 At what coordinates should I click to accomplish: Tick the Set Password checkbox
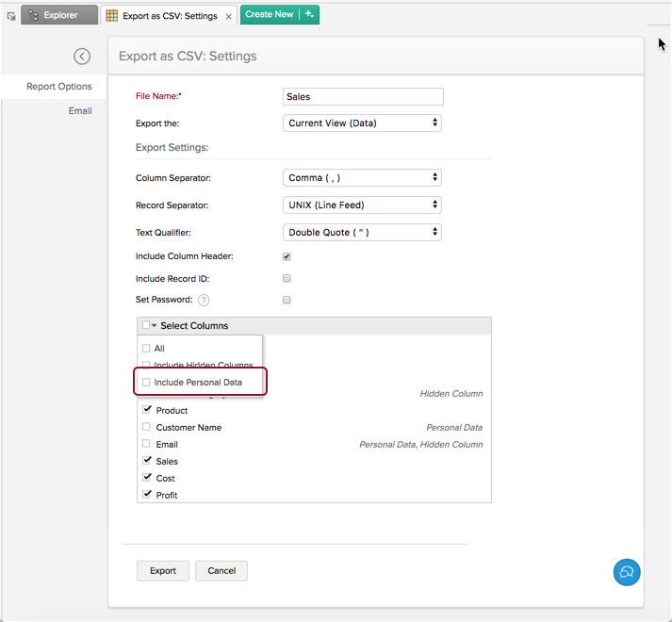pos(287,301)
